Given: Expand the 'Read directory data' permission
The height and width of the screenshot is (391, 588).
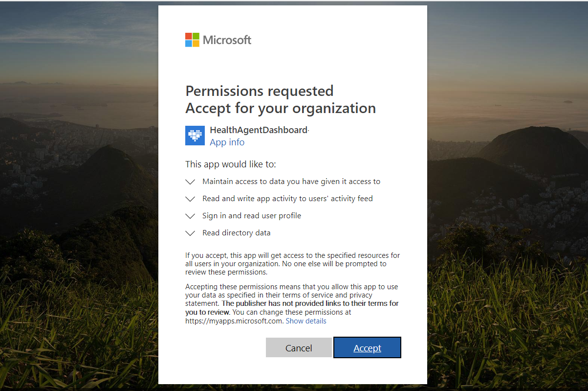Looking at the screenshot, I should 190,233.
